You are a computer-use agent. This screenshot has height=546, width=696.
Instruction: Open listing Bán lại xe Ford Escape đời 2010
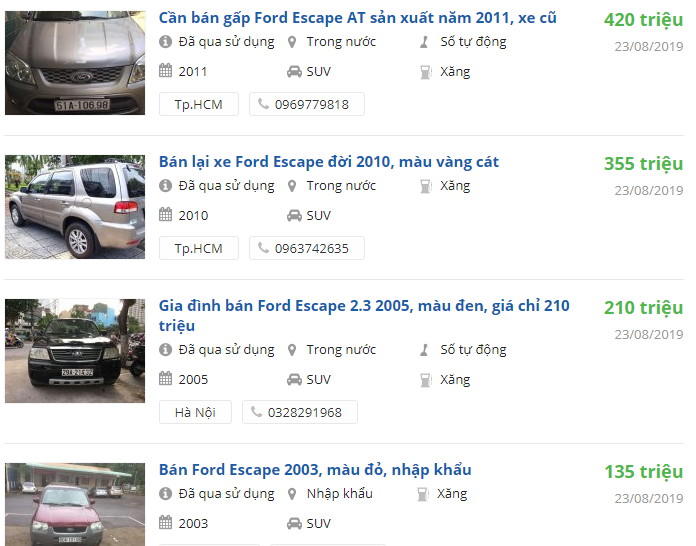click(x=328, y=162)
